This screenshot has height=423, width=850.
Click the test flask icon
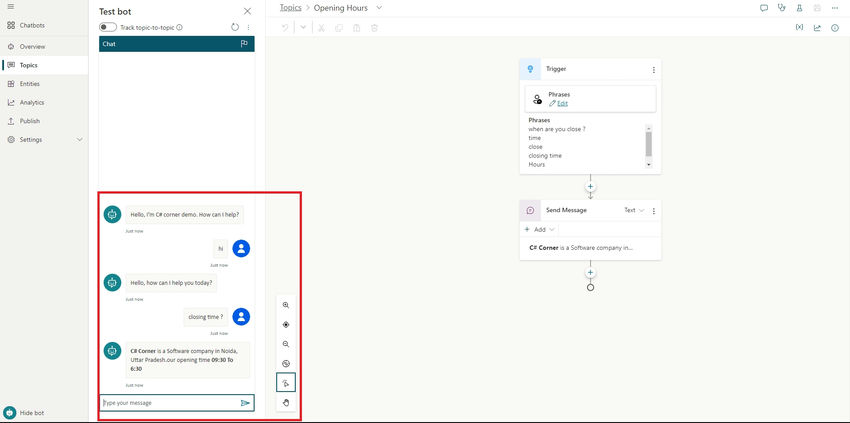click(x=799, y=8)
